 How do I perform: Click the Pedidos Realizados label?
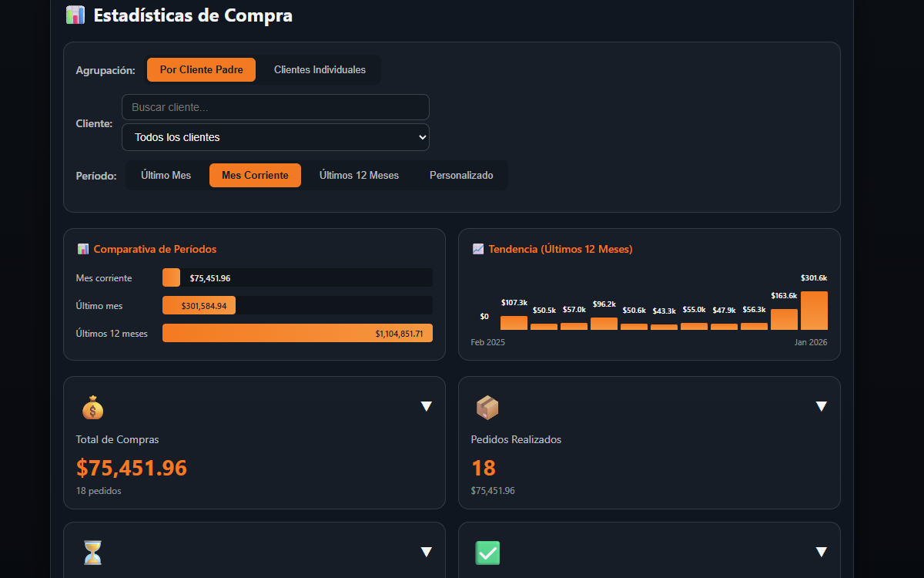point(516,440)
